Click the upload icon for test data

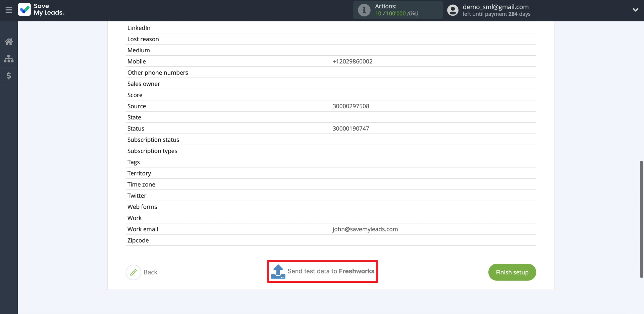click(x=278, y=271)
